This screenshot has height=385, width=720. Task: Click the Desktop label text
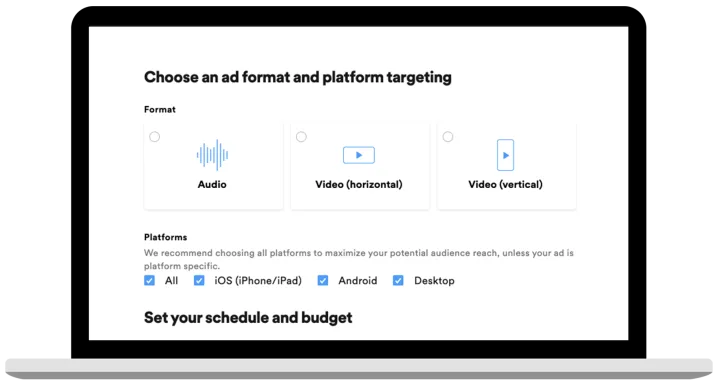(434, 281)
